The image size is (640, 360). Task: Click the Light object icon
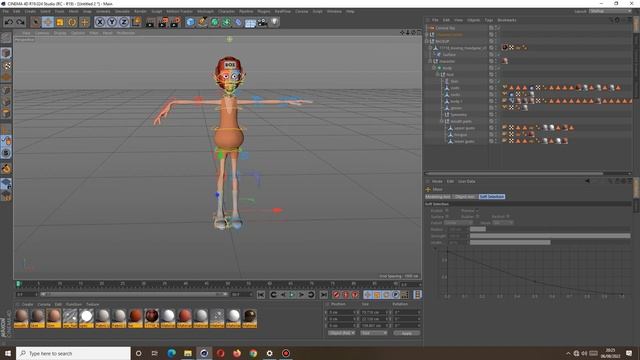[x=274, y=22]
